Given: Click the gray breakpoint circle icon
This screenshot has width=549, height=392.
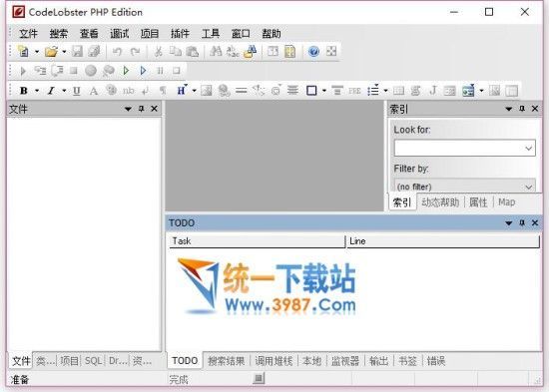Looking at the screenshot, I should [x=91, y=71].
